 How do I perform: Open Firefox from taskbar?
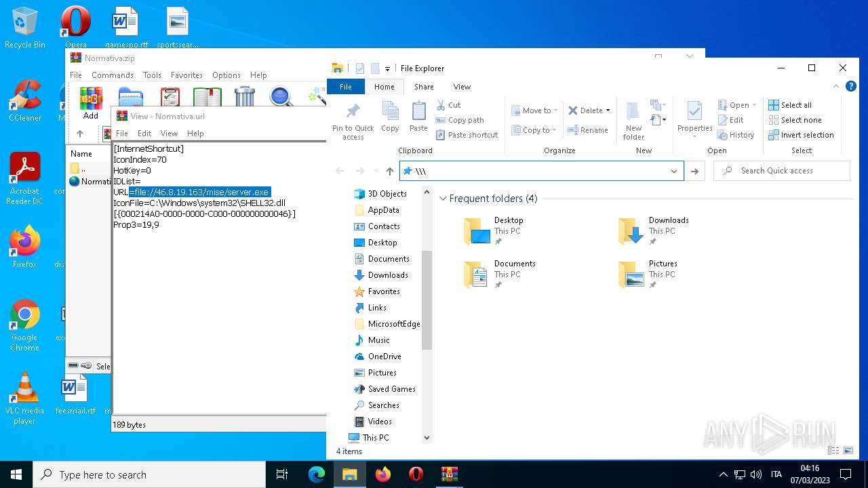[383, 474]
